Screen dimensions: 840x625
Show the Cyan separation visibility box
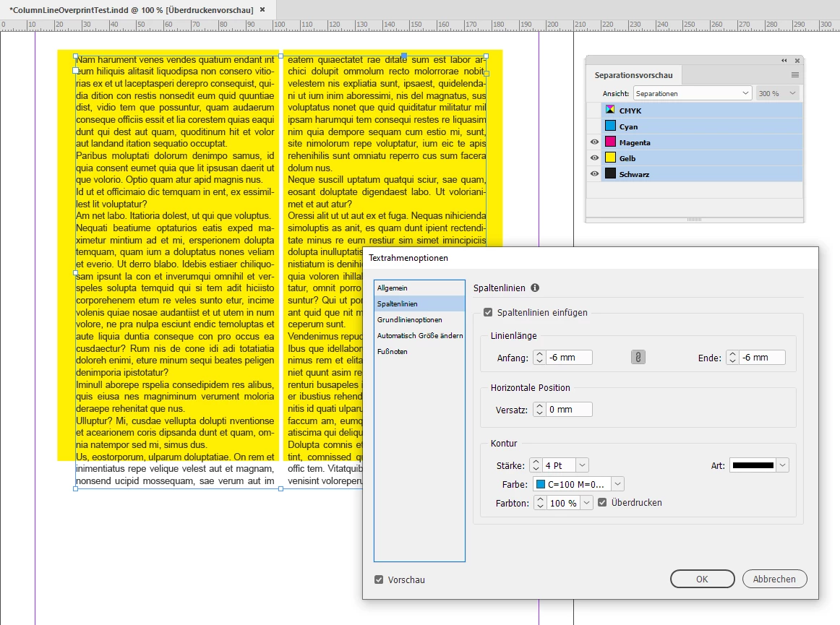coord(595,126)
